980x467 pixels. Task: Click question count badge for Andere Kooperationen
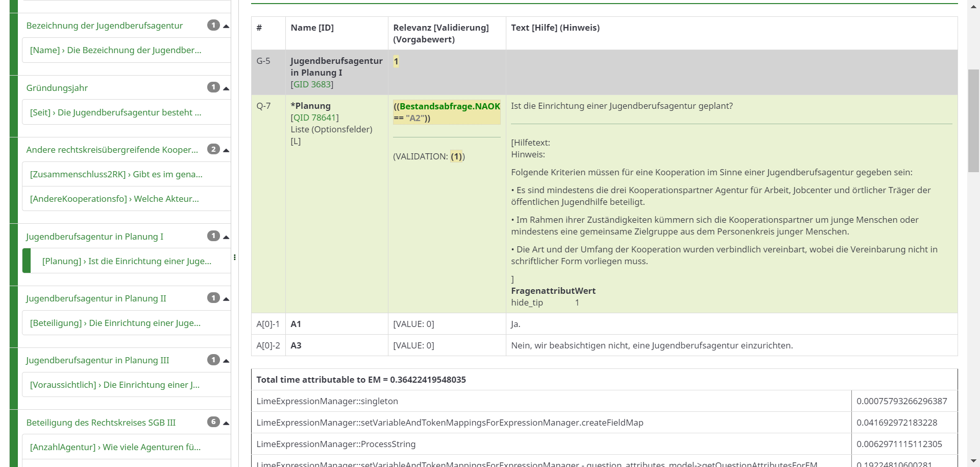tap(213, 149)
